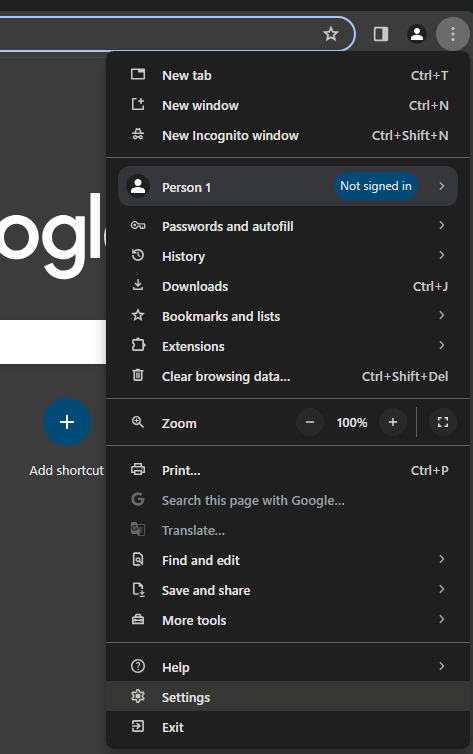The height and width of the screenshot is (754, 473).
Task: Expand Save and share submenu arrow
Action: (x=442, y=589)
